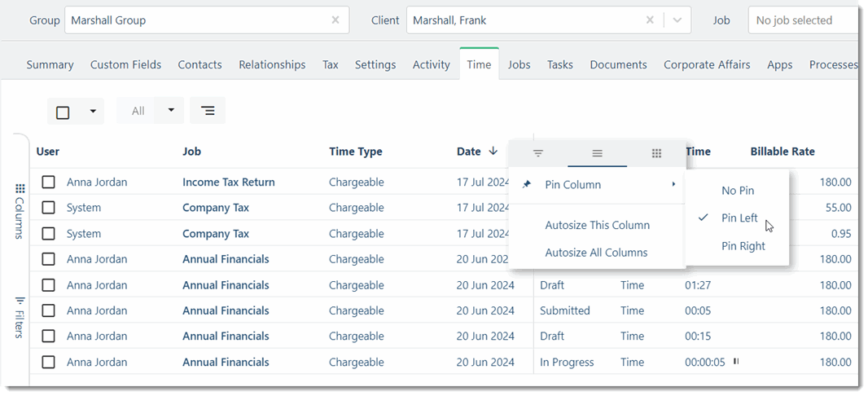
Task: Click the pin icon beside Pin Column
Action: tap(527, 184)
